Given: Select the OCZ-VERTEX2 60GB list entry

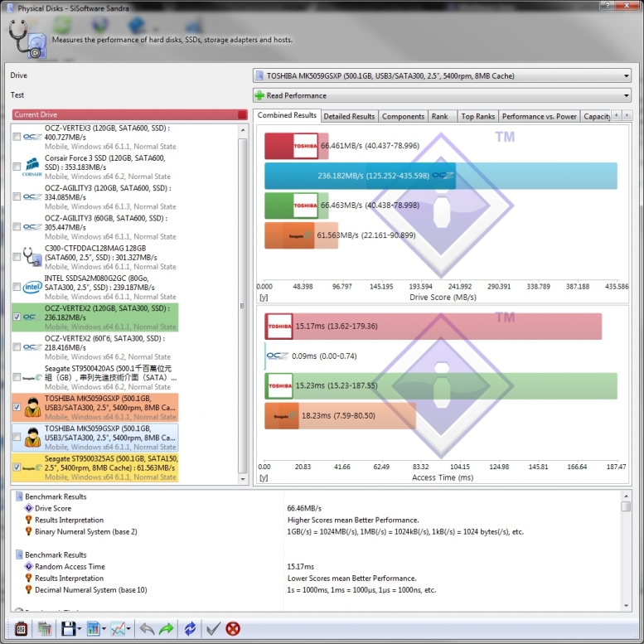Looking at the screenshot, I should coord(94,347).
